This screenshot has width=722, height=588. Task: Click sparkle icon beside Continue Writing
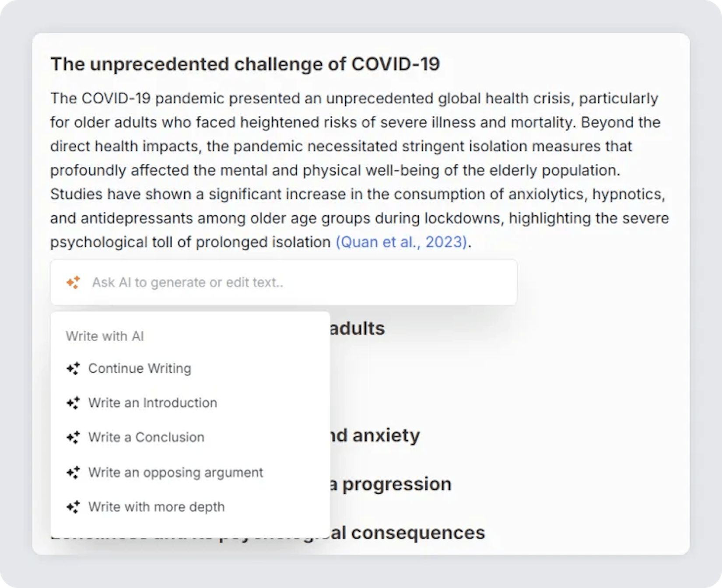73,369
